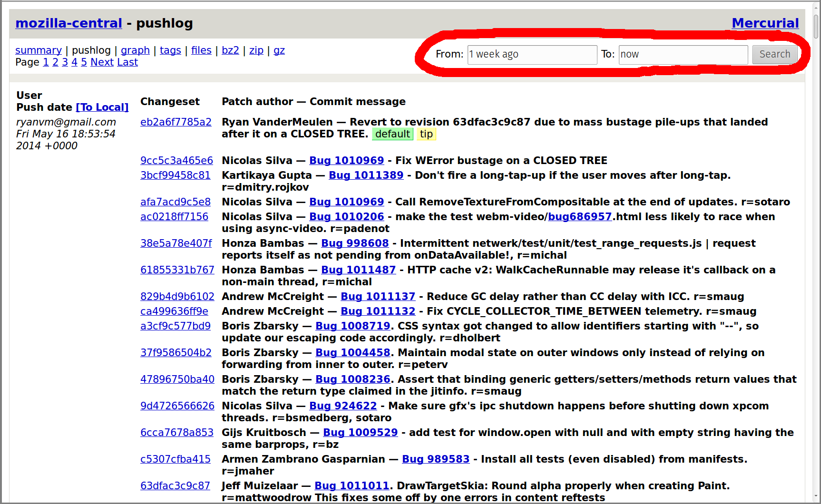The height and width of the screenshot is (504, 821).
Task: Download the bz2 archive
Action: tap(230, 50)
